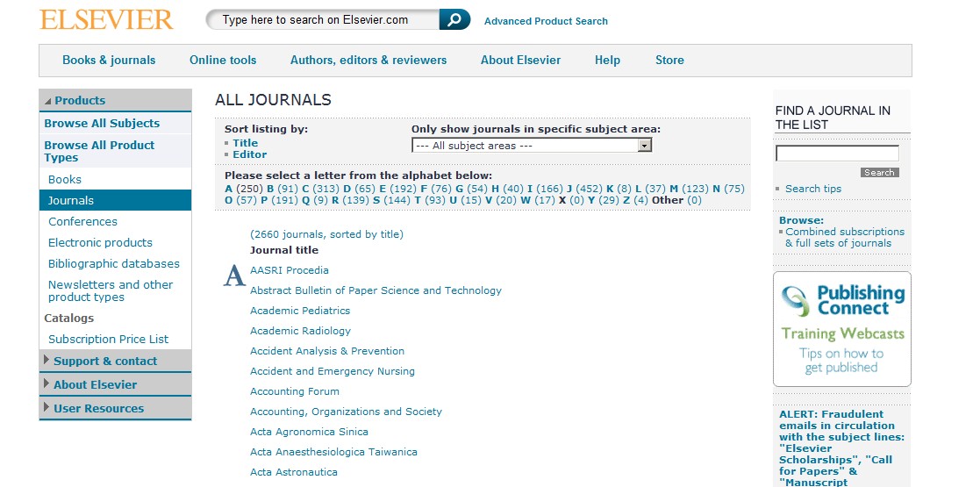Open the All subject areas dropdown
The width and height of the screenshot is (980, 487).
pos(532,146)
